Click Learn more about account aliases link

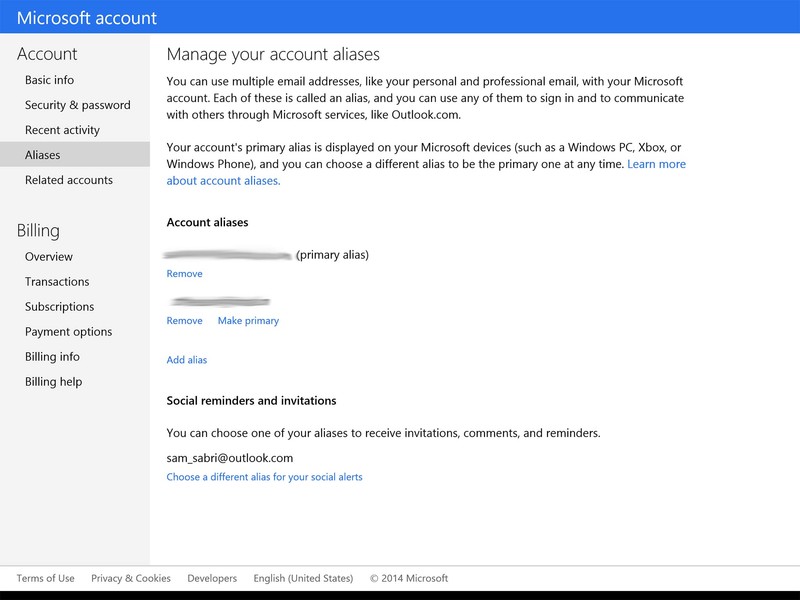pos(656,164)
